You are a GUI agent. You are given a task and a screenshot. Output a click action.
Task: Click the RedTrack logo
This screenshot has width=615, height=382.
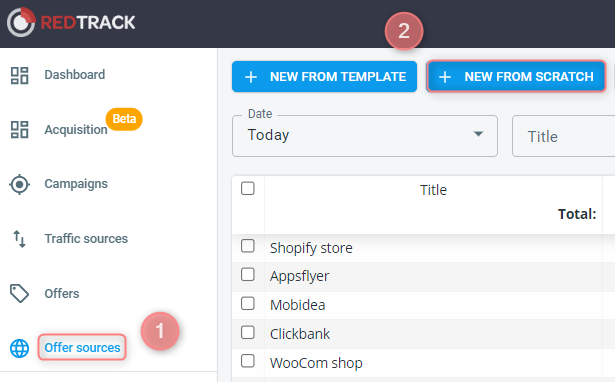click(71, 22)
